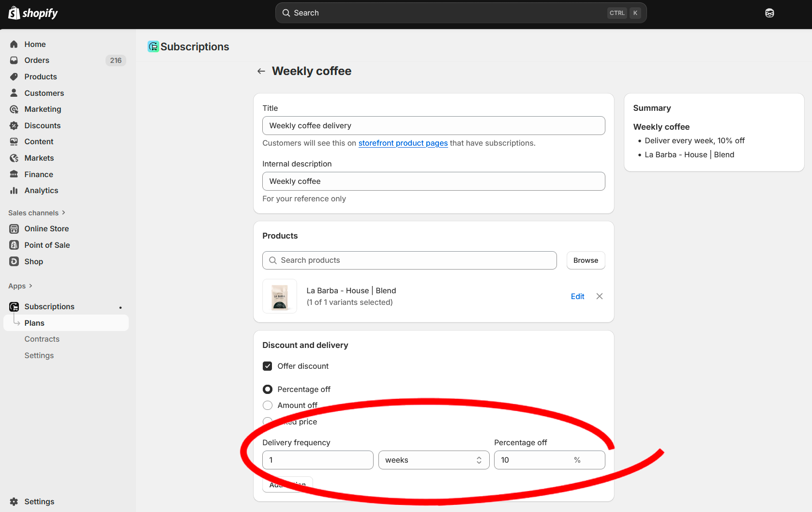Click the Shopify logo icon
Viewport: 812px width, 512px height.
(x=14, y=13)
